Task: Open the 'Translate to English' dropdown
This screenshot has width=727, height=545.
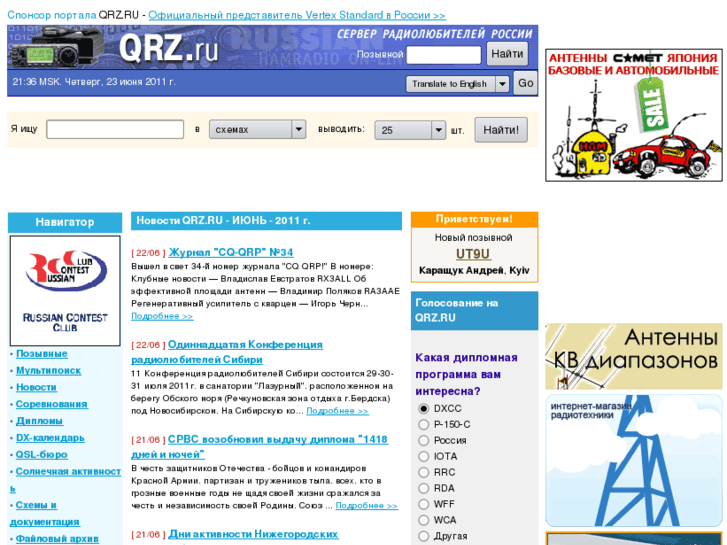Action: [457, 84]
